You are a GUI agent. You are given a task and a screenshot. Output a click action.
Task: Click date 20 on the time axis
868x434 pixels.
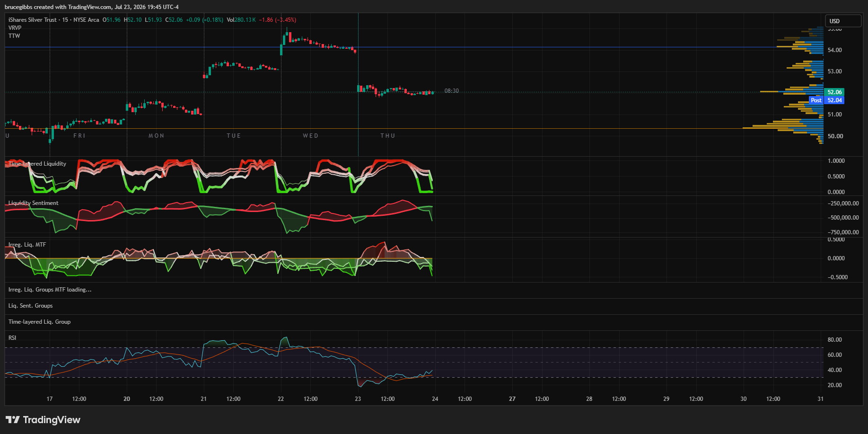click(x=127, y=399)
